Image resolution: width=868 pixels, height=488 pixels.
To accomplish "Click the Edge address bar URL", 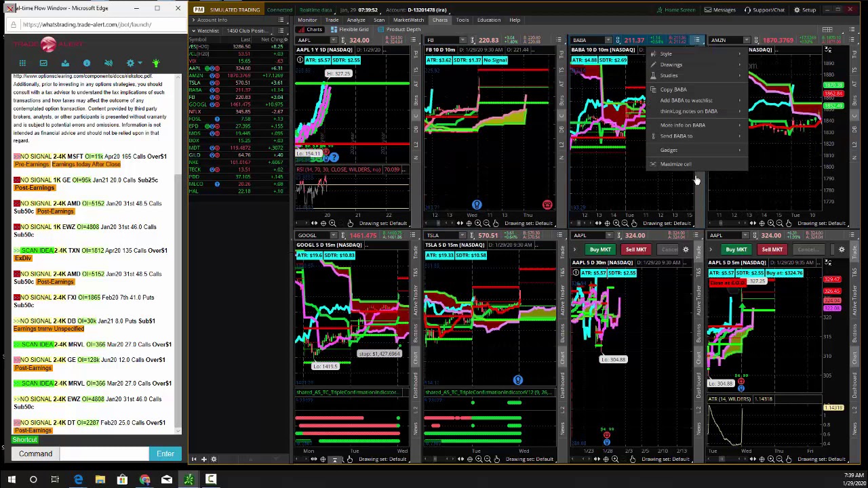I will coord(87,24).
